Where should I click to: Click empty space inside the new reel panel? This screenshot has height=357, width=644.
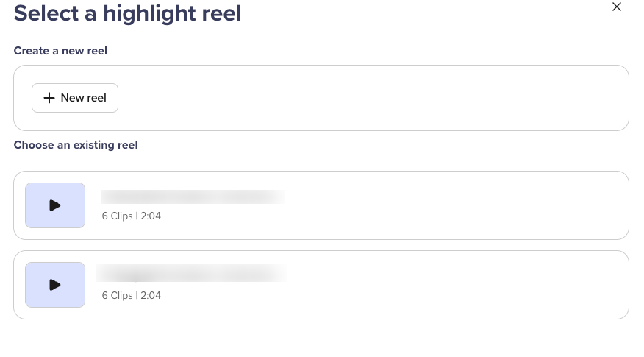pyautogui.click(x=368, y=98)
